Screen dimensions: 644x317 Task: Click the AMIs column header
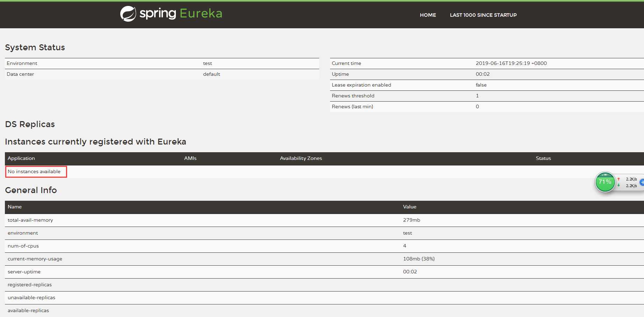190,158
